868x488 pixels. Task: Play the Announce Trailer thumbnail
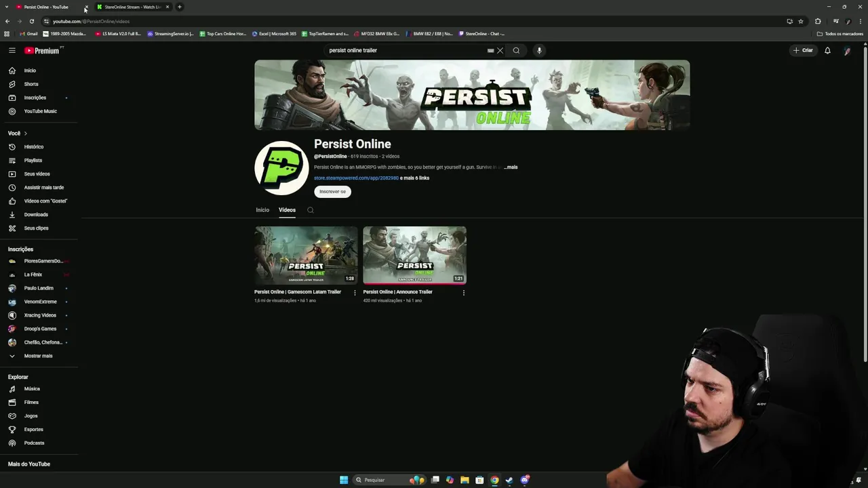pyautogui.click(x=414, y=256)
